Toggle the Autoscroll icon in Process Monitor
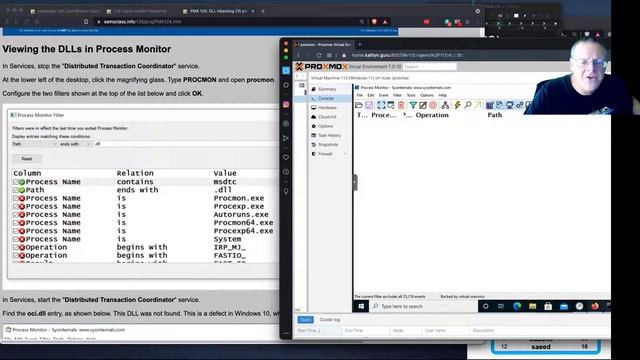The width and height of the screenshot is (640, 360). [391, 105]
